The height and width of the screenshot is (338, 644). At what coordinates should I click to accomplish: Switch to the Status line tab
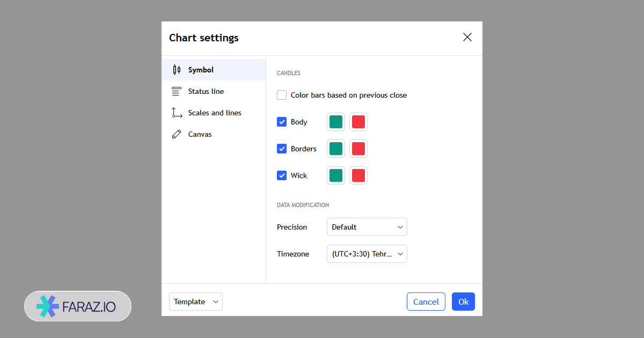pyautogui.click(x=206, y=91)
